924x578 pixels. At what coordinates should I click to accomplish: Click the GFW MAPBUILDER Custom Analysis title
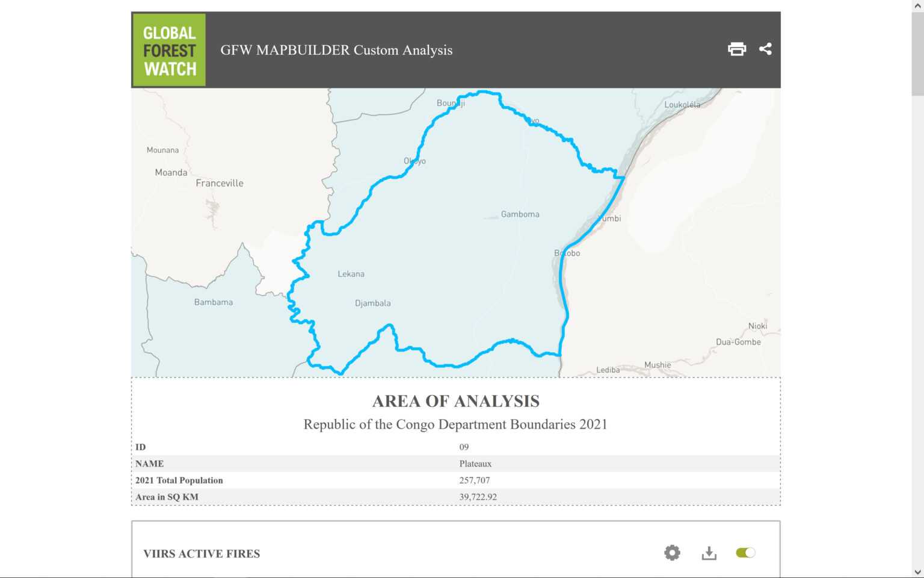337,50
